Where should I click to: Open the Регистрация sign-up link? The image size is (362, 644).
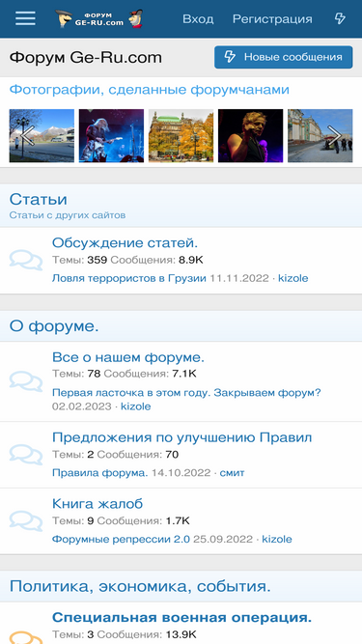272,19
